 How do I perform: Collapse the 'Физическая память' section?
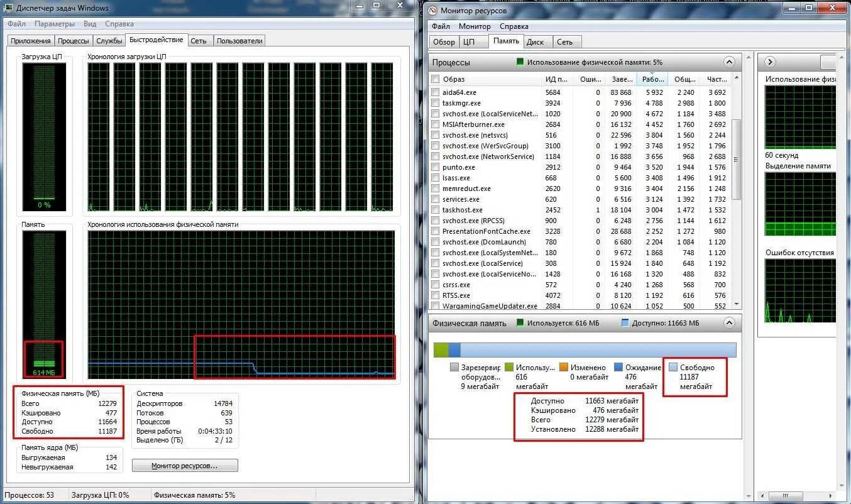point(729,323)
